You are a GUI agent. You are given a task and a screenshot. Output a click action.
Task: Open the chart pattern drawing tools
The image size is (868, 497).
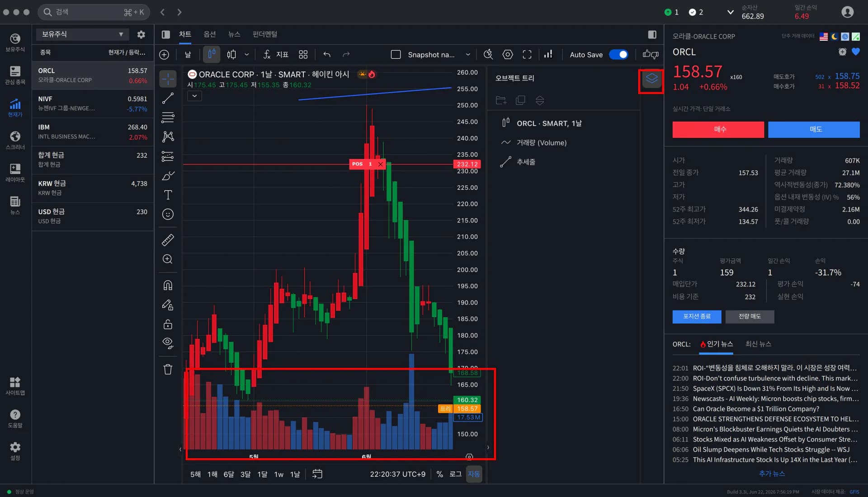point(168,136)
